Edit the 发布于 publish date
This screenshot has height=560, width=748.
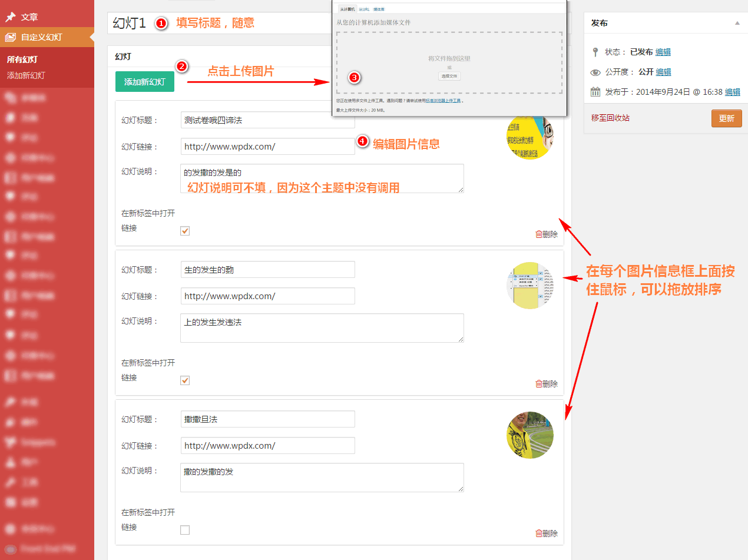click(732, 92)
